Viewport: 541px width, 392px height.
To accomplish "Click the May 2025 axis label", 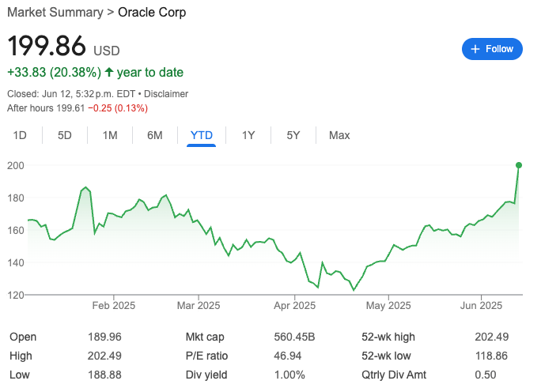I will (388, 306).
